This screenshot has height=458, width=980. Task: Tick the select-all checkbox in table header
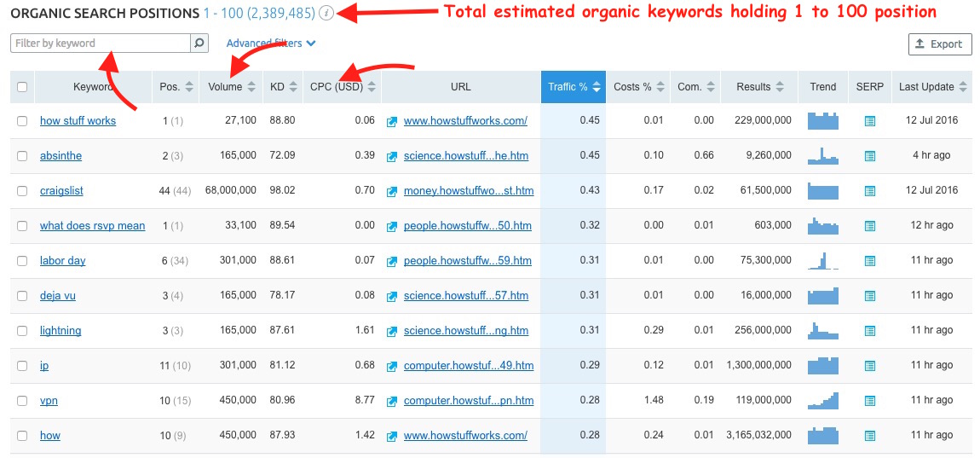(x=22, y=87)
